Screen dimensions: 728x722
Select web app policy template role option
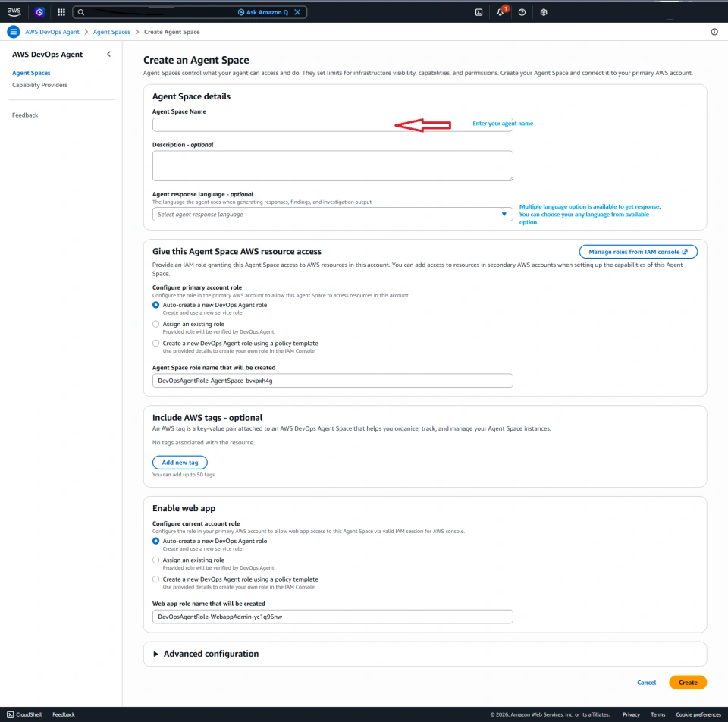pyautogui.click(x=156, y=579)
